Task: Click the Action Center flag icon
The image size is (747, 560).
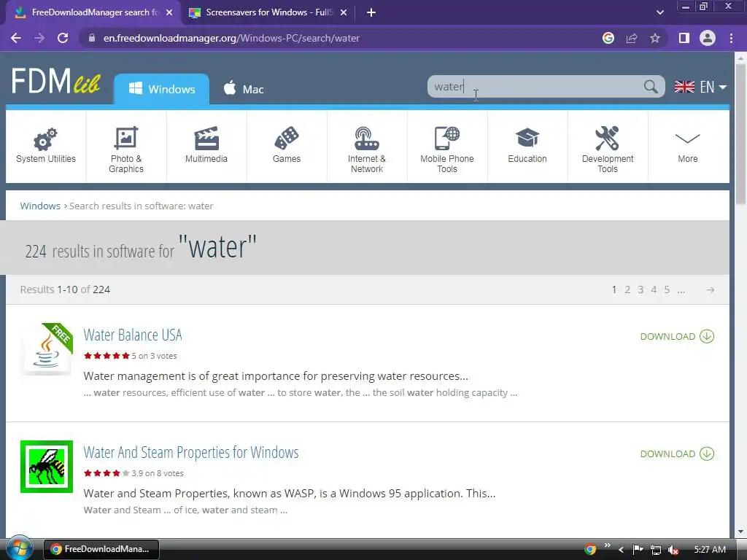Action: [638, 550]
